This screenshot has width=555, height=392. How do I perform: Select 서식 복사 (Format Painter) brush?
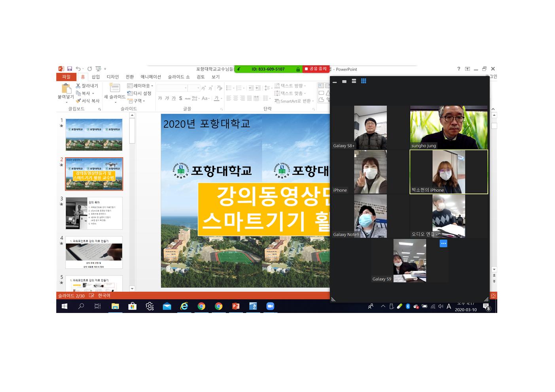87,101
